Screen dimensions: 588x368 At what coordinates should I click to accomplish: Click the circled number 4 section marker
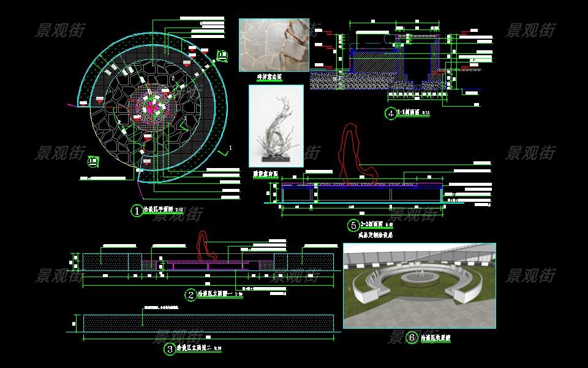[390, 113]
